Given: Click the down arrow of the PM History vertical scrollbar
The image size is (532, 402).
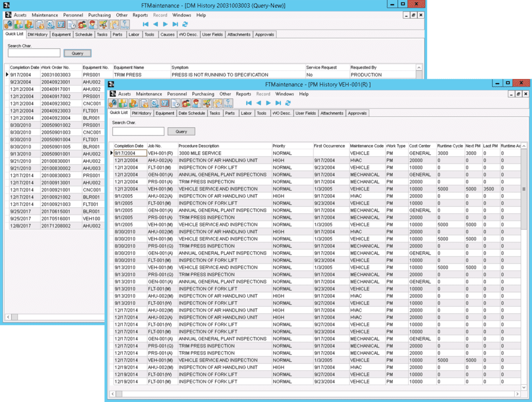Looking at the screenshot, I should tap(524, 387).
